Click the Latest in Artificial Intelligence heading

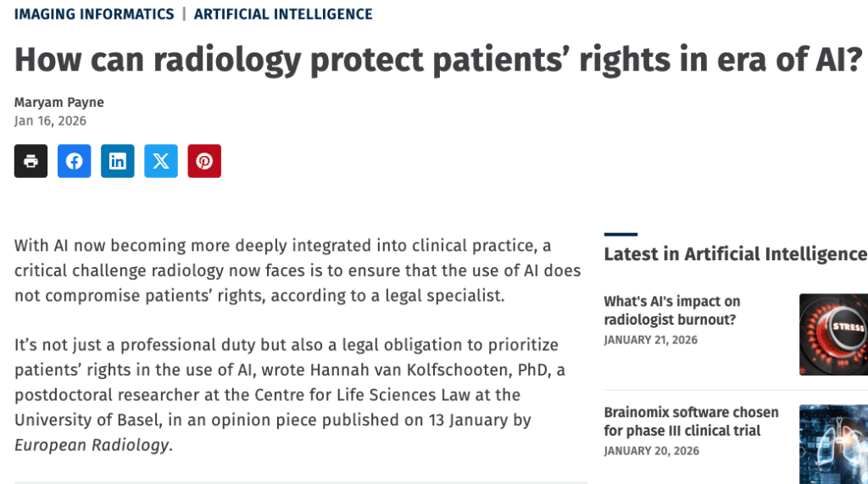(x=735, y=254)
